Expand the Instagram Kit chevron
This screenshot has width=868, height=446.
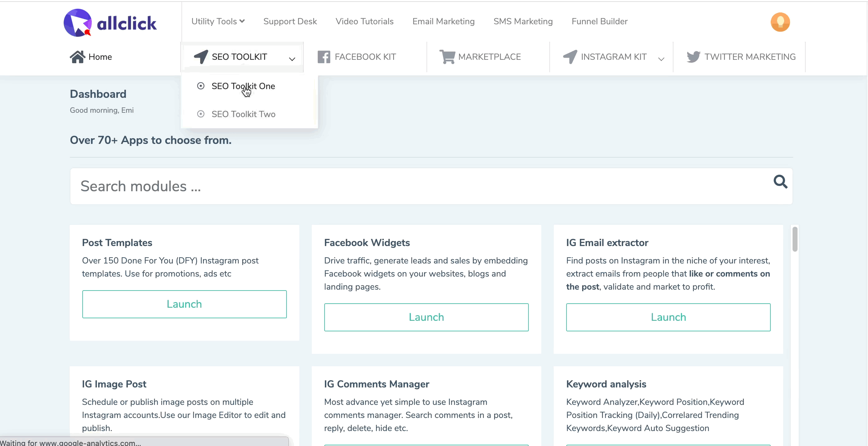point(661,59)
